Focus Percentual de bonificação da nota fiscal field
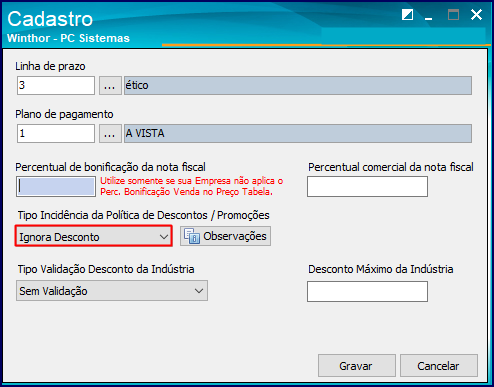The image size is (494, 387). [x=56, y=186]
